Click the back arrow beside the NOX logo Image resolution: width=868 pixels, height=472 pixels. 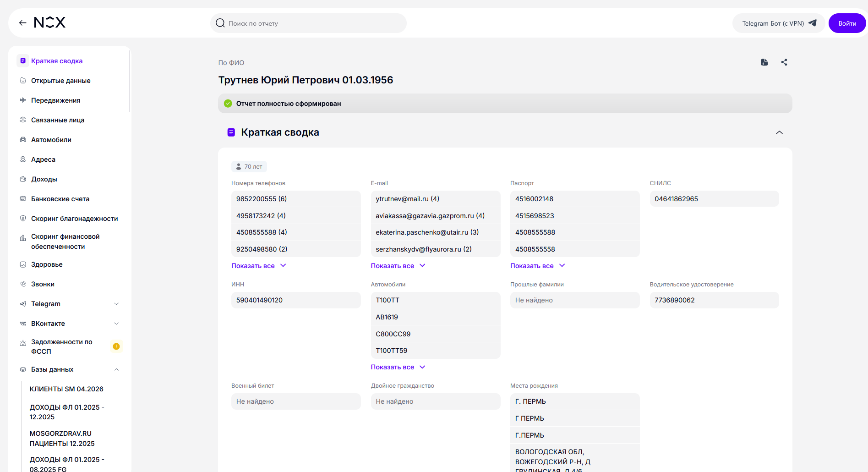point(22,23)
